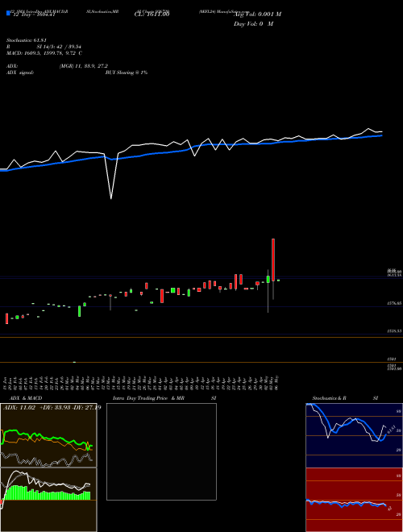Select the '12 Day = 1604.41' label
Screen dimensions: 403x532
[x=34, y=15]
